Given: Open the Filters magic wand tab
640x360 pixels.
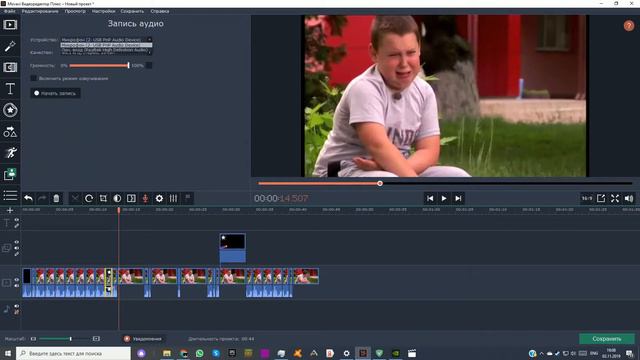Looking at the screenshot, I should [10, 46].
